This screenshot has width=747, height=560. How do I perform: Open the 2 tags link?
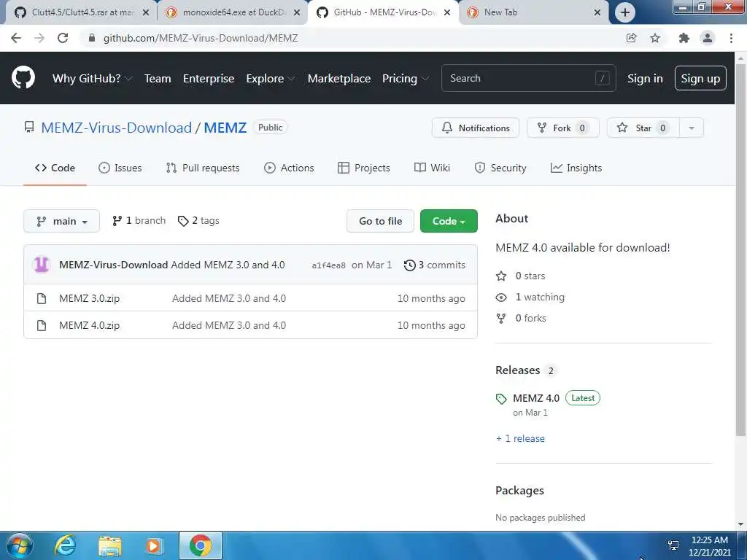(x=198, y=220)
